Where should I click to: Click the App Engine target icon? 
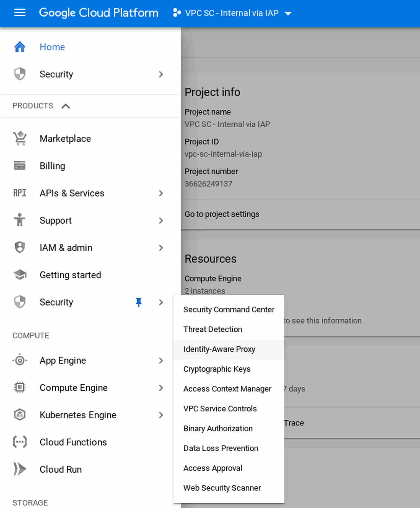pos(20,360)
